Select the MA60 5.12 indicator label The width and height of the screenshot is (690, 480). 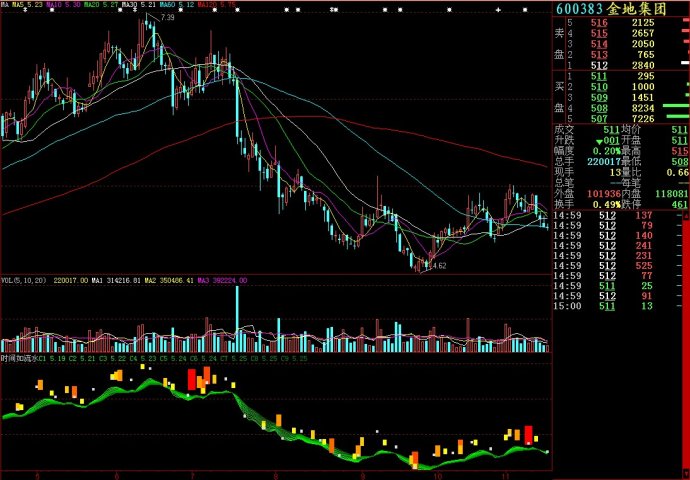click(177, 4)
